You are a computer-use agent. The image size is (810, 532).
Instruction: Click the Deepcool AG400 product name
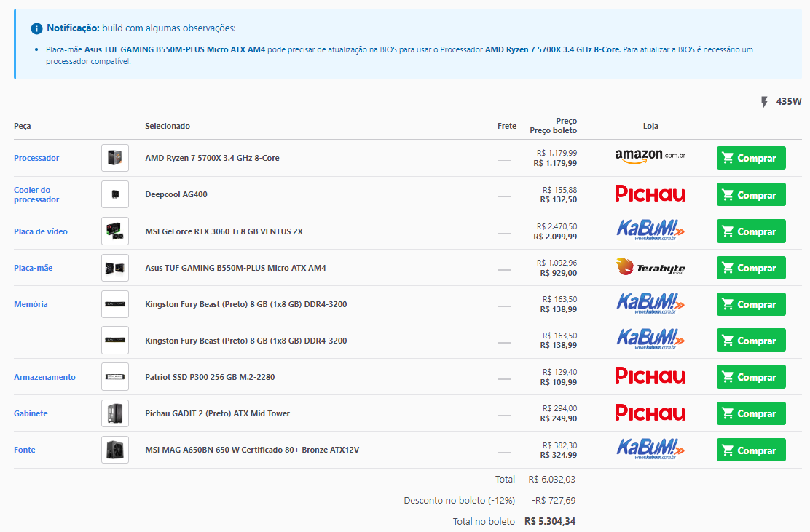coord(176,194)
